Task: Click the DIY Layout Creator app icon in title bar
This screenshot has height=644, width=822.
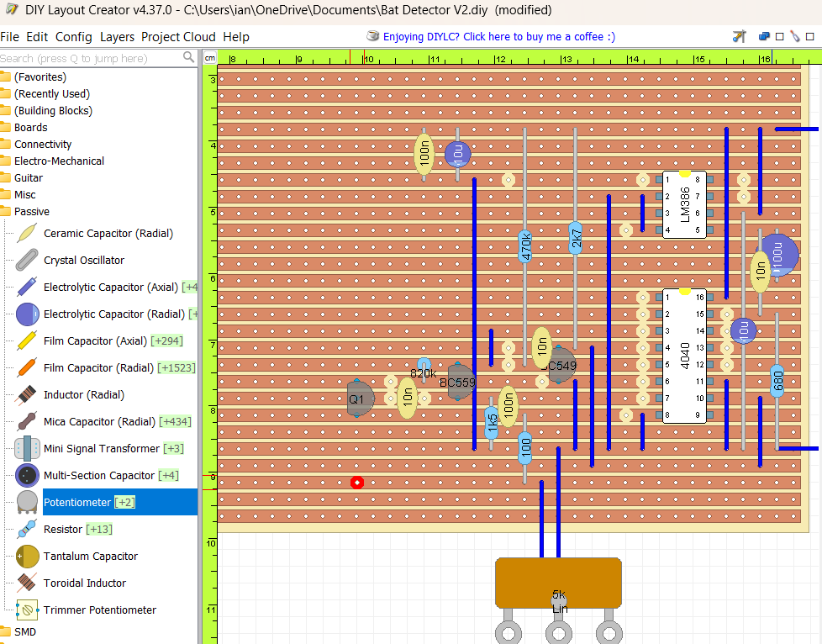Action: click(x=12, y=9)
